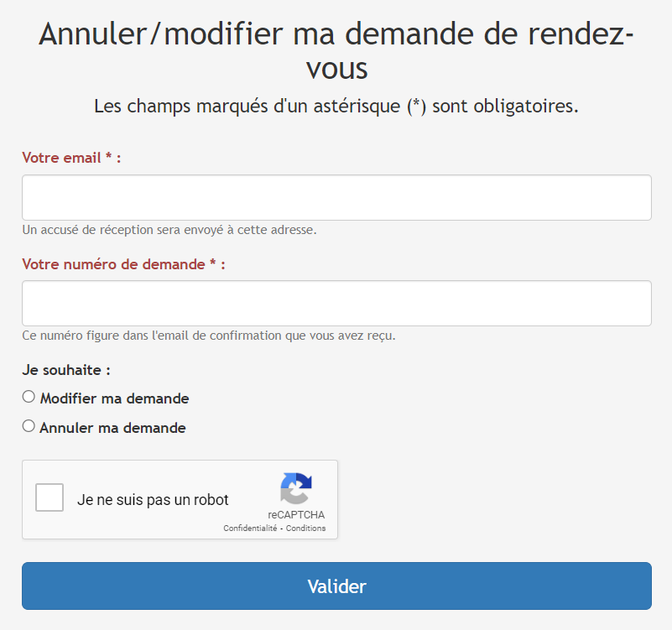Select the "Modifier ma demande" radio button
The width and height of the screenshot is (672, 630).
point(29,397)
